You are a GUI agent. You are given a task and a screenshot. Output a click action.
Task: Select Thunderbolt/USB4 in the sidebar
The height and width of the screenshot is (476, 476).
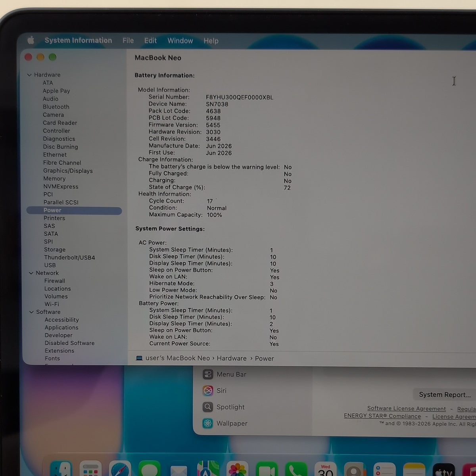69,257
